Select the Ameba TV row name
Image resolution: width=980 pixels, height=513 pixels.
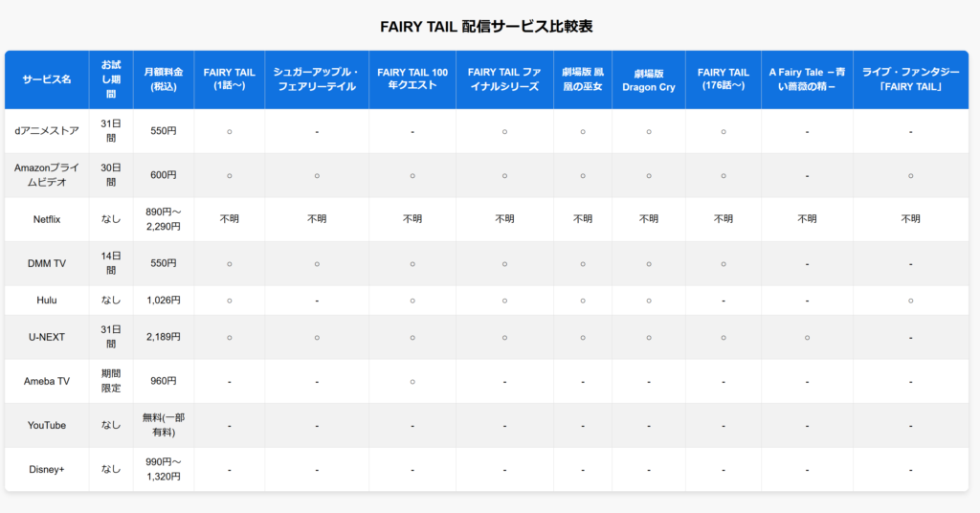tap(47, 381)
